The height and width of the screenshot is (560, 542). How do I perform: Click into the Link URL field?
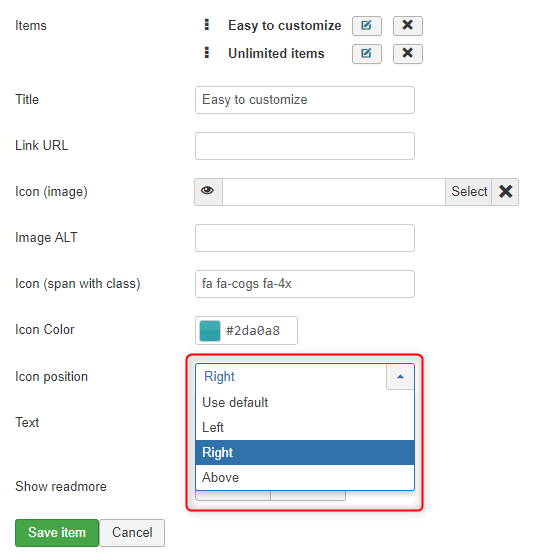(x=305, y=146)
